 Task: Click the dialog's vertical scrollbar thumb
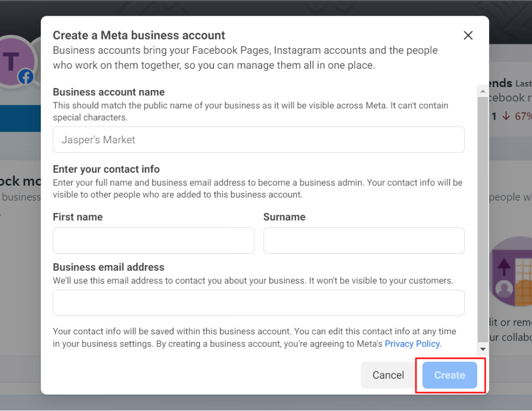(483, 220)
